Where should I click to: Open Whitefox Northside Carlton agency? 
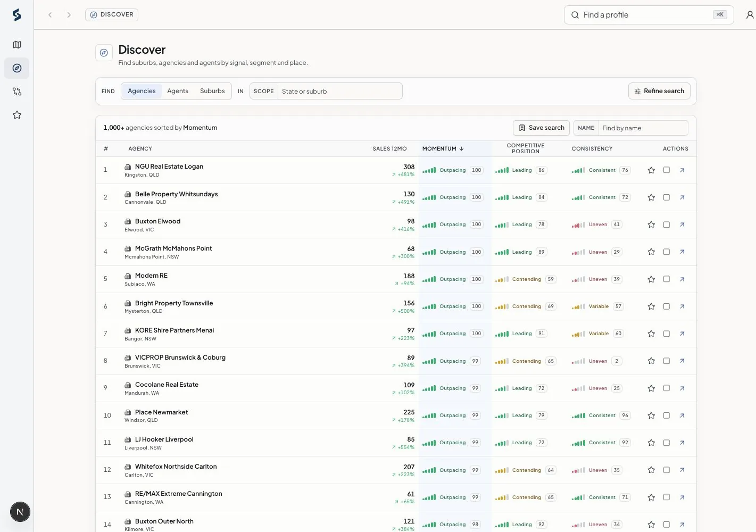176,467
